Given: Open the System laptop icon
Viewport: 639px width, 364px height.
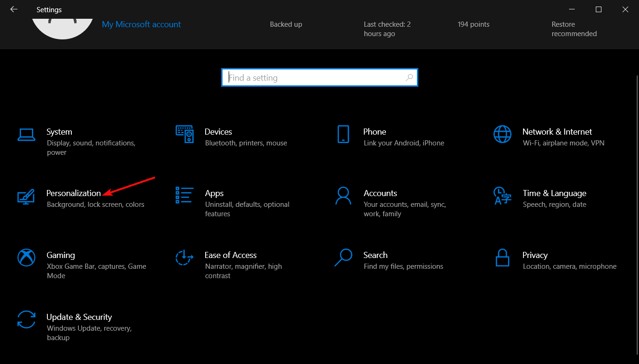Looking at the screenshot, I should click(26, 135).
